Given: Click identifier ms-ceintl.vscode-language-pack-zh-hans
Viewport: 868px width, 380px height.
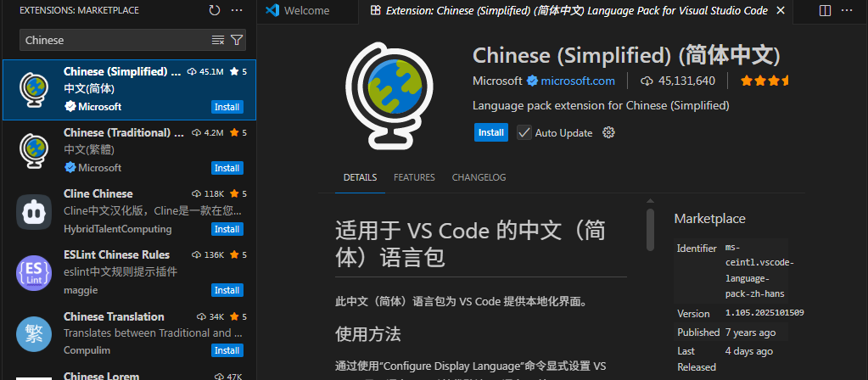Looking at the screenshot, I should pos(759,271).
